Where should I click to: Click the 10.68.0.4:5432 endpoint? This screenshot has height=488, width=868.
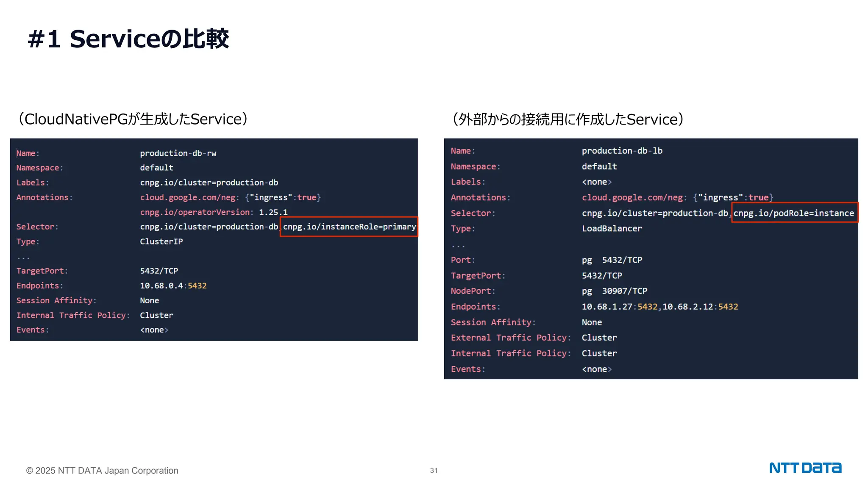(x=173, y=286)
